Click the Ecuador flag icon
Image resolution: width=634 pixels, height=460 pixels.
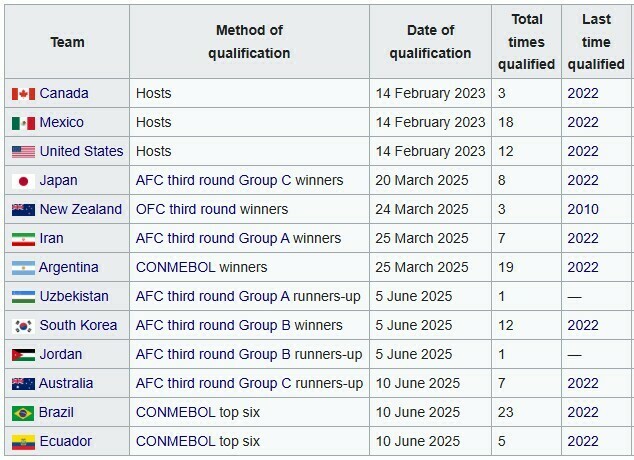(x=23, y=442)
